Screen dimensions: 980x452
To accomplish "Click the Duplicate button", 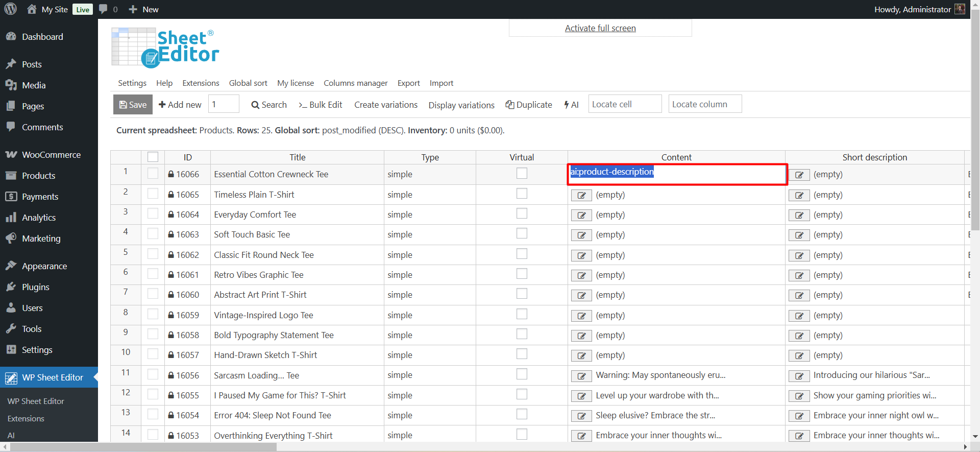I will [529, 104].
